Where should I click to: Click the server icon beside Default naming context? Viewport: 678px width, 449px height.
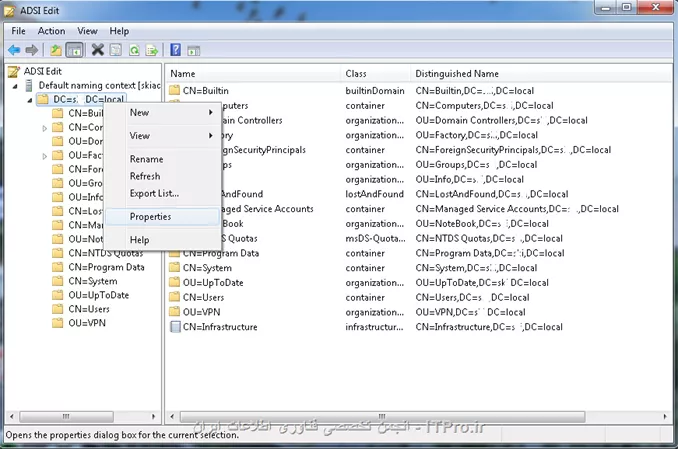click(29, 85)
